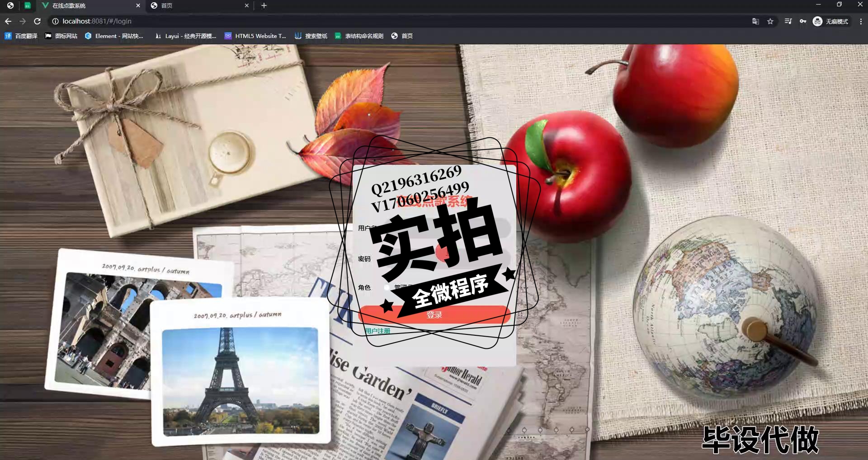Open the pinned green spreadsheet tab
The width and height of the screenshot is (868, 460).
pyautogui.click(x=28, y=5)
